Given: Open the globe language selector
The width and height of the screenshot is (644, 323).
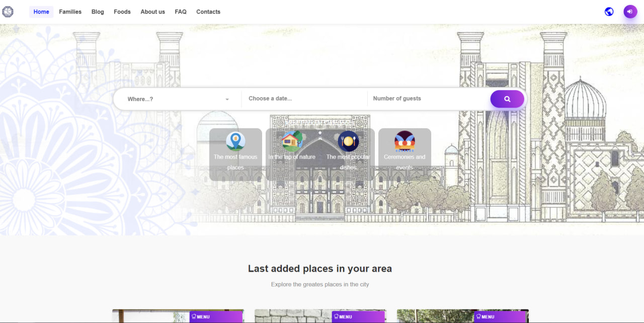Looking at the screenshot, I should click(609, 12).
